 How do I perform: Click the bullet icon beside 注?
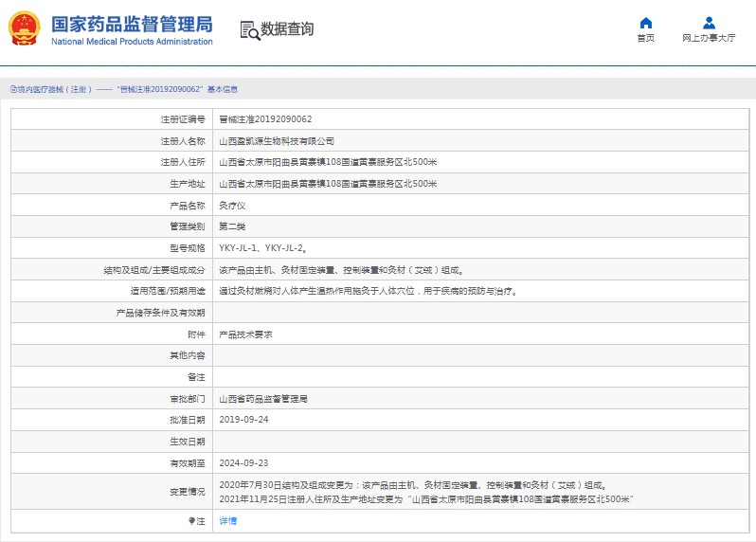pyautogui.click(x=191, y=521)
